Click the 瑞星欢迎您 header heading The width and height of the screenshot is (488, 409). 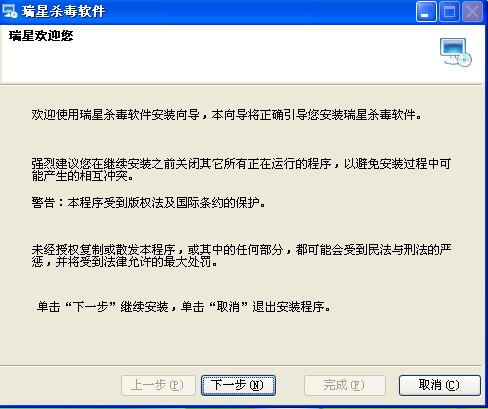pyautogui.click(x=41, y=36)
